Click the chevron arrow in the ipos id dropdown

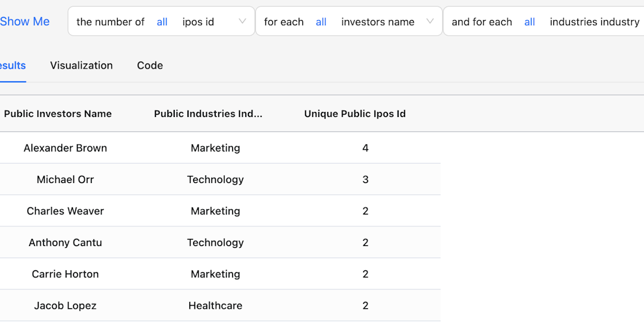(242, 22)
